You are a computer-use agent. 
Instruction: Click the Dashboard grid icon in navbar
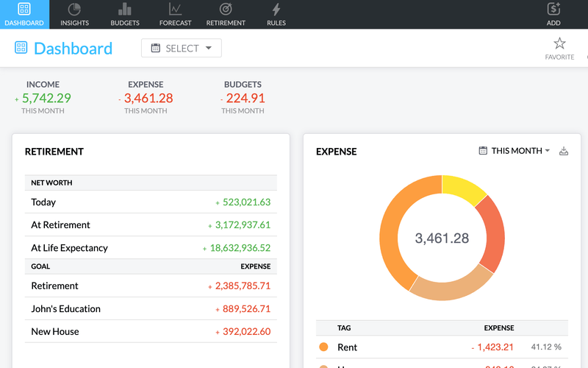click(24, 10)
